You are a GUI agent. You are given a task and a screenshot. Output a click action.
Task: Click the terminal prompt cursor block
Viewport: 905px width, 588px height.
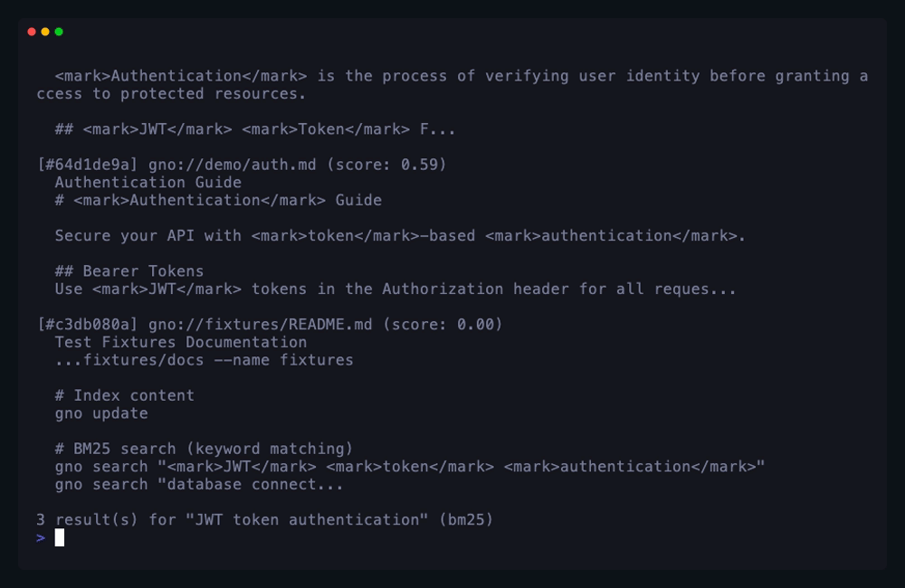click(60, 537)
